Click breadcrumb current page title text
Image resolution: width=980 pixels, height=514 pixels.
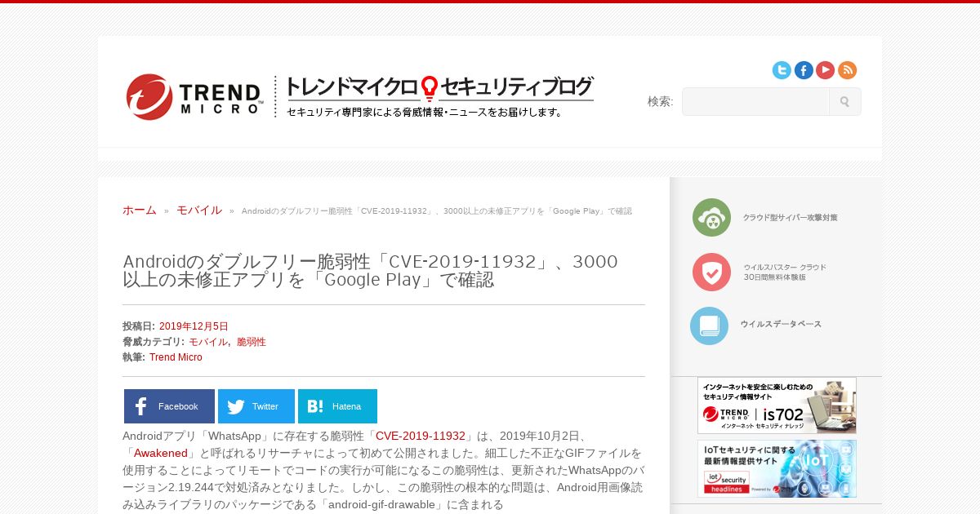pos(437,210)
